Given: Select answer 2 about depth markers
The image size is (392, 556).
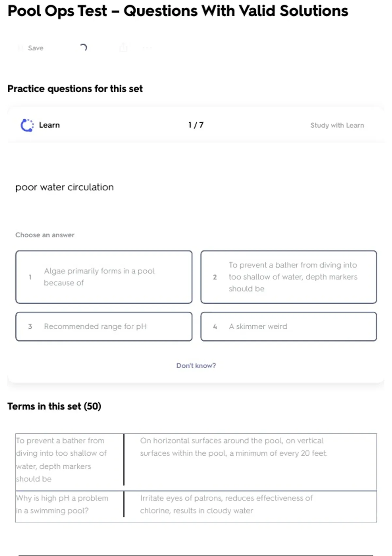Looking at the screenshot, I should (x=289, y=277).
